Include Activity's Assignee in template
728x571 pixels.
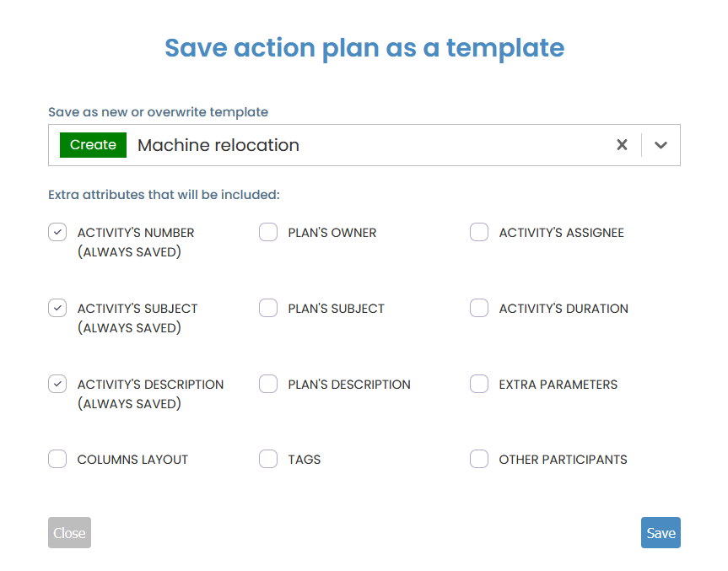tap(479, 233)
